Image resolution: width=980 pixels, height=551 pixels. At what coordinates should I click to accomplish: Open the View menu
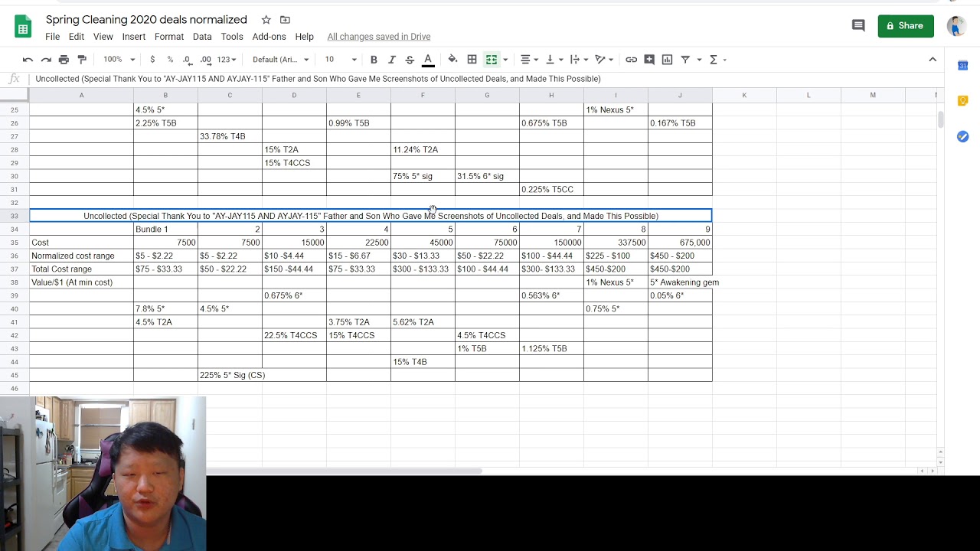[103, 37]
